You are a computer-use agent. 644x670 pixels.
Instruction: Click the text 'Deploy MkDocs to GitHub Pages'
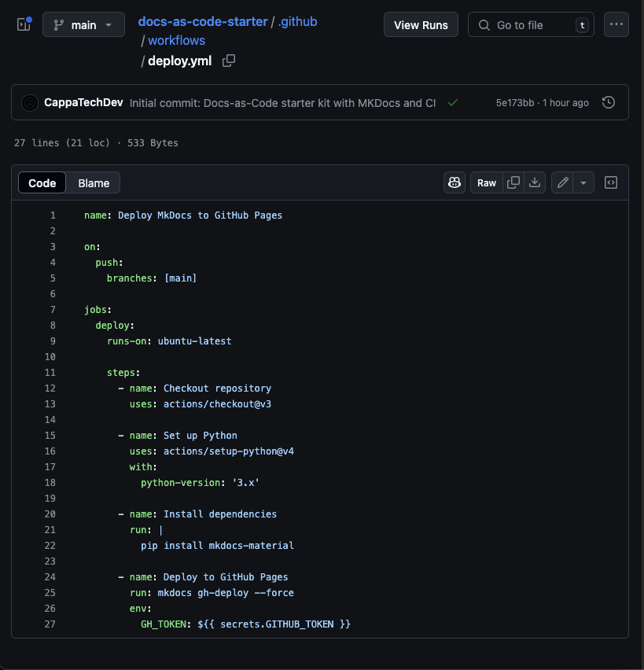pyautogui.click(x=200, y=215)
